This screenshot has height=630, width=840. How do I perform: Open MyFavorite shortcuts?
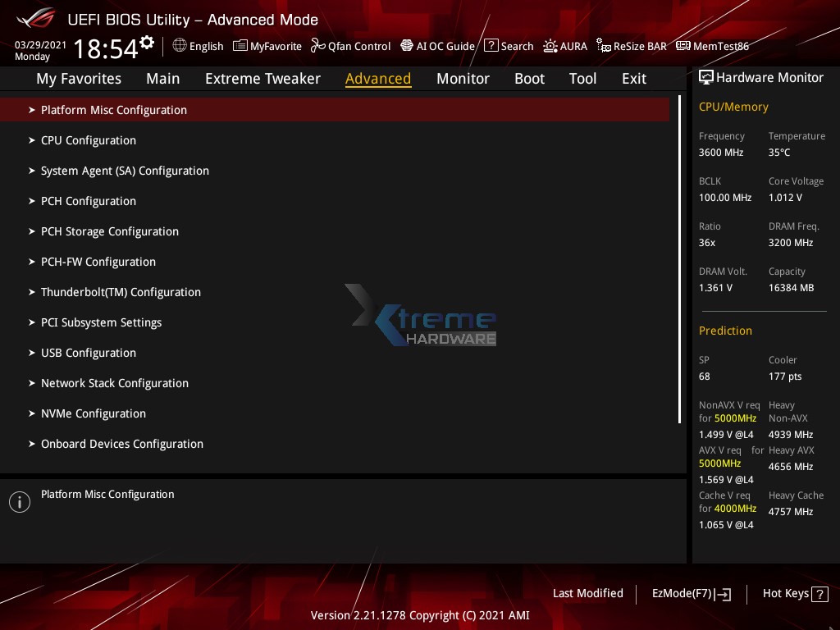coord(267,46)
